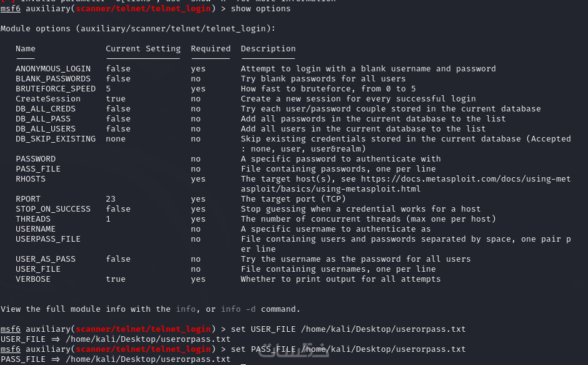
Task: Click the "Required" column header
Action: (x=210, y=49)
